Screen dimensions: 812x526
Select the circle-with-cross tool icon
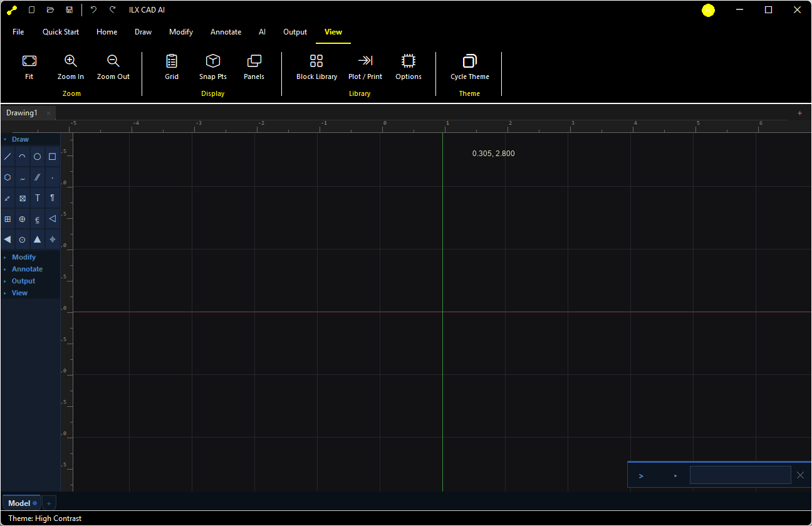click(x=23, y=219)
